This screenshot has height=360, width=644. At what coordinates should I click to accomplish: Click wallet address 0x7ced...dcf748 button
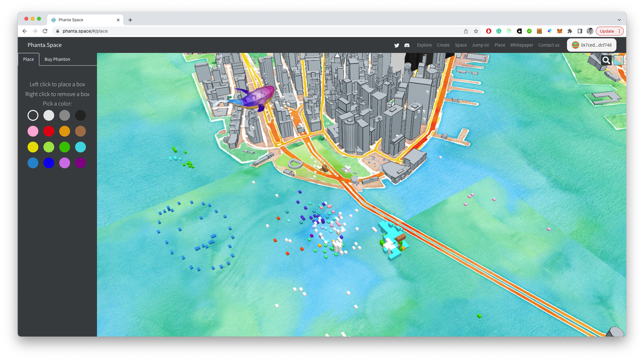click(x=592, y=45)
